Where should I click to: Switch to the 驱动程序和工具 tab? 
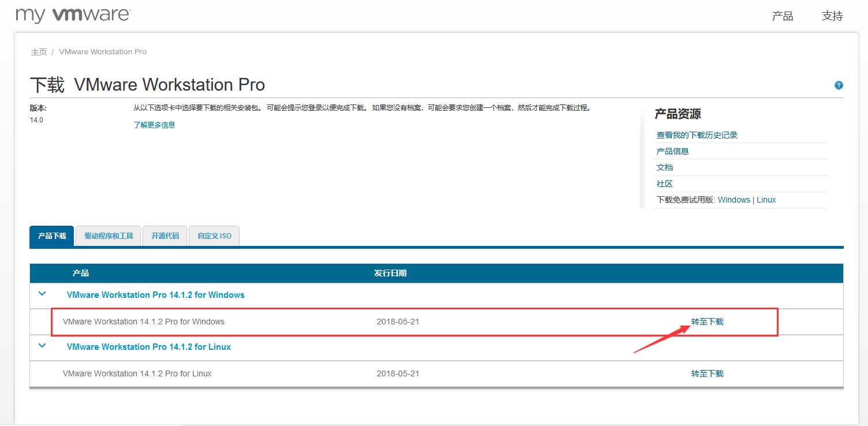[108, 236]
